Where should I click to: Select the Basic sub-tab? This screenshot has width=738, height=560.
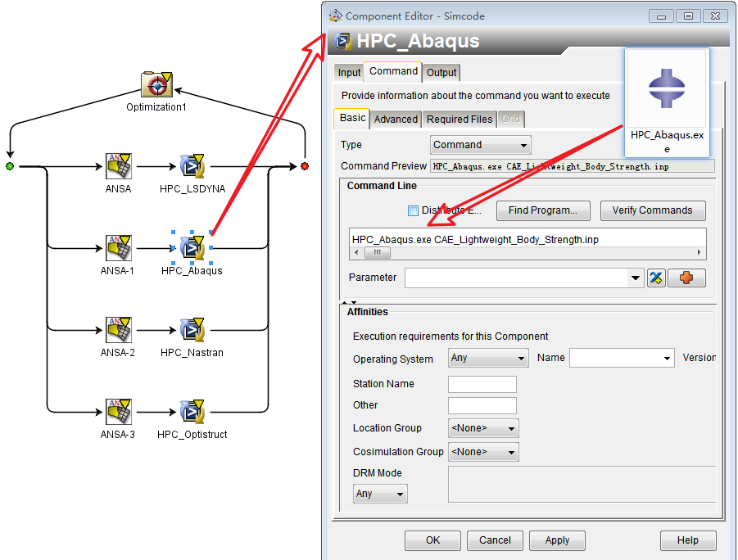tap(352, 118)
